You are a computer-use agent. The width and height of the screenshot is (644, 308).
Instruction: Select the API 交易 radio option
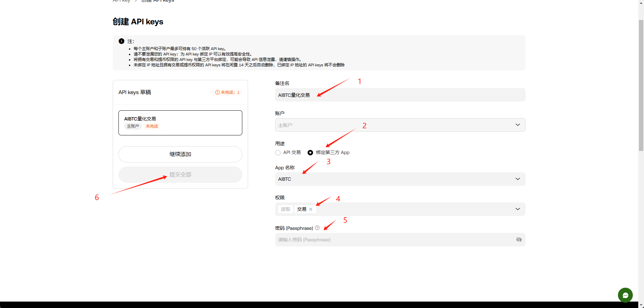tap(278, 153)
